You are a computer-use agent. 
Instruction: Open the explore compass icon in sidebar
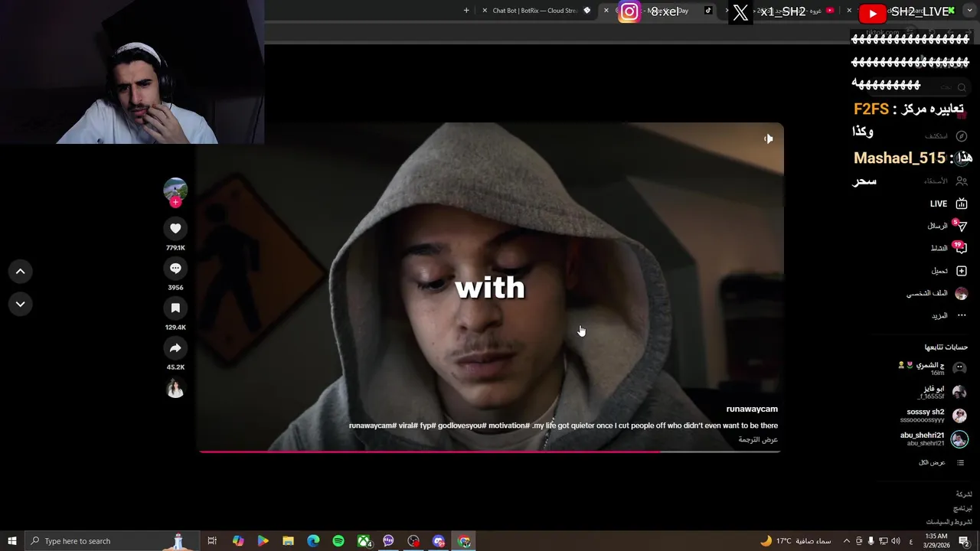coord(962,136)
